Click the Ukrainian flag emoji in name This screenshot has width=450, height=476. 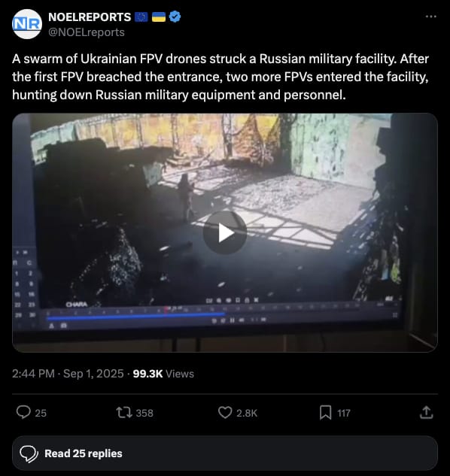click(x=158, y=17)
